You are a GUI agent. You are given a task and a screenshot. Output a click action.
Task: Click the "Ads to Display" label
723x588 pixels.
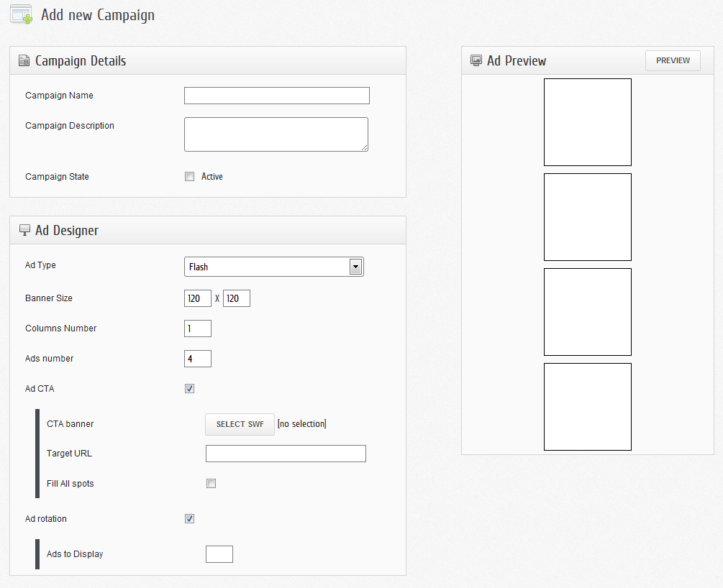click(75, 554)
